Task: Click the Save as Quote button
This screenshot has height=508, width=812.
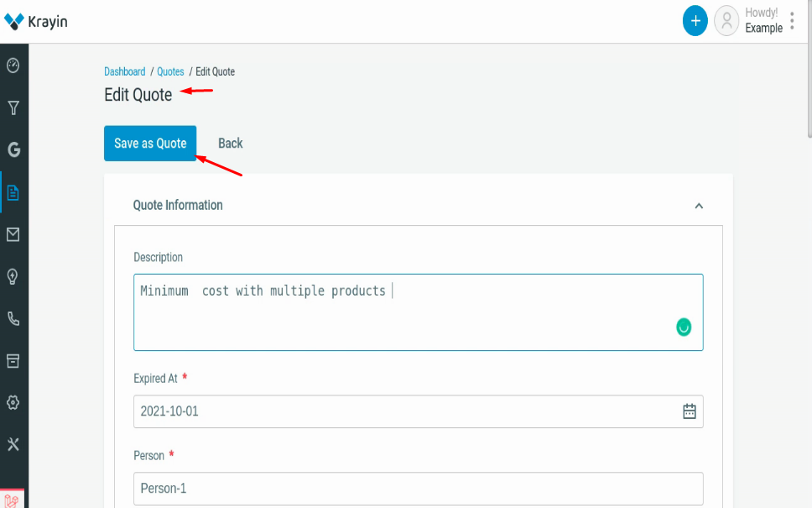Action: [x=150, y=143]
